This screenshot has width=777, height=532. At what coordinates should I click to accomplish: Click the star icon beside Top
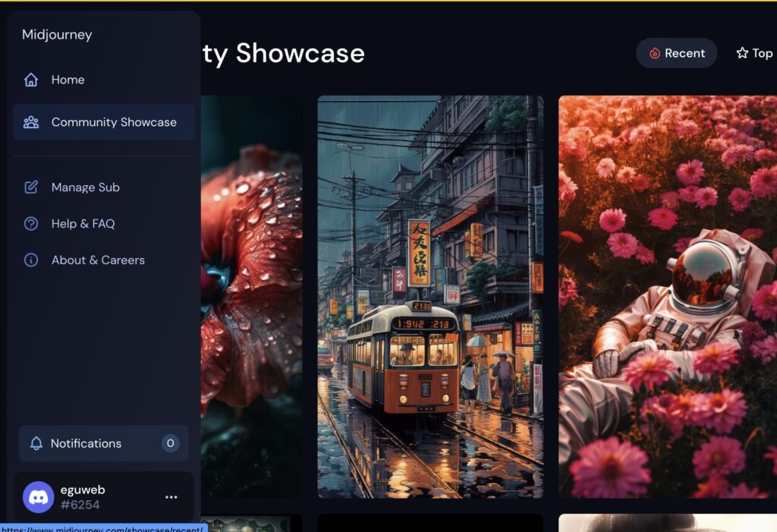742,53
